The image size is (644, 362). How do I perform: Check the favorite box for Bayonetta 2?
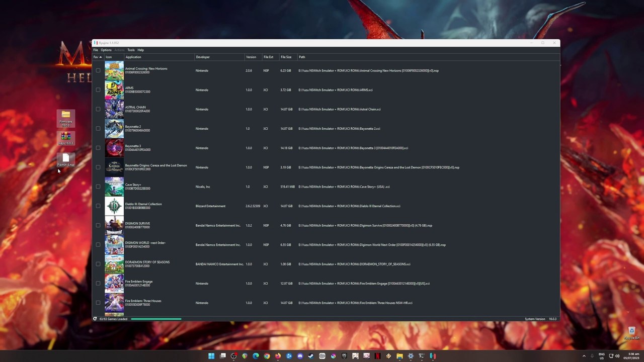98,129
